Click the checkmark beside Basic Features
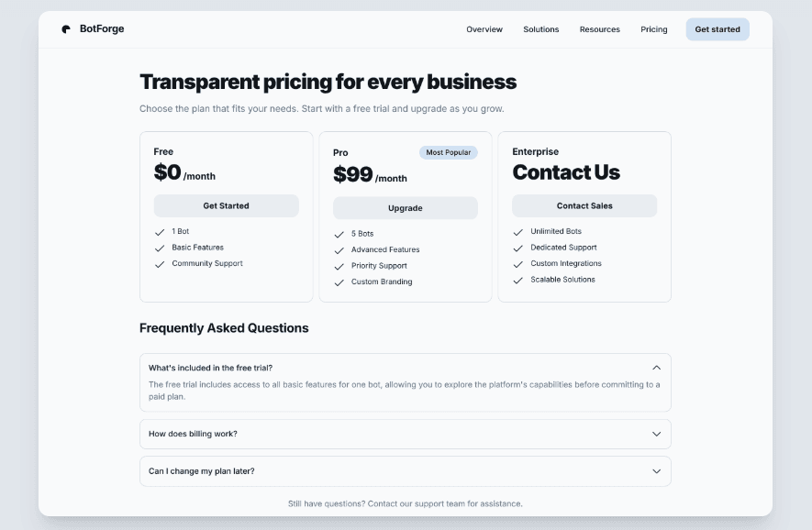Viewport: 812px width, 530px height. [x=159, y=248]
